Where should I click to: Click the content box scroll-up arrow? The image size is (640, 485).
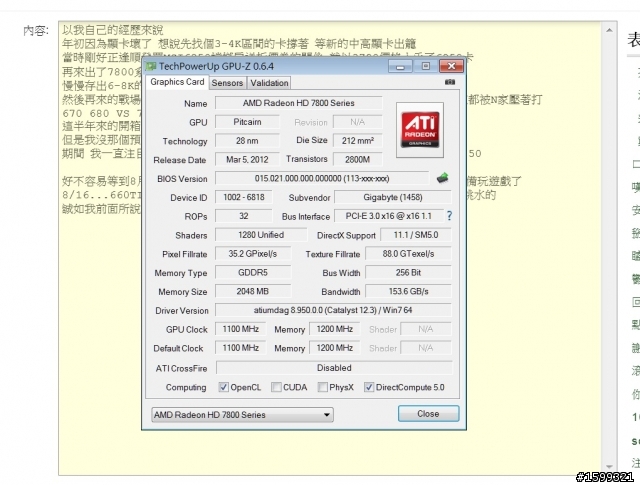tap(609, 30)
